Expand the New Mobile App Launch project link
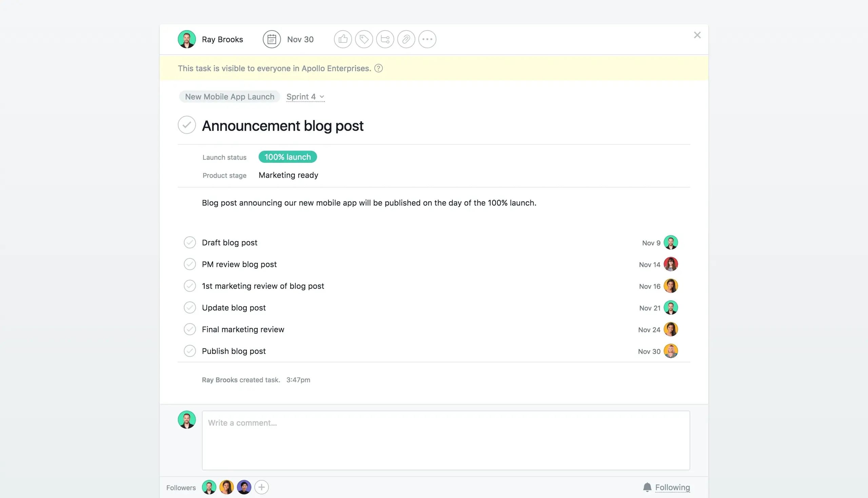 tap(230, 96)
